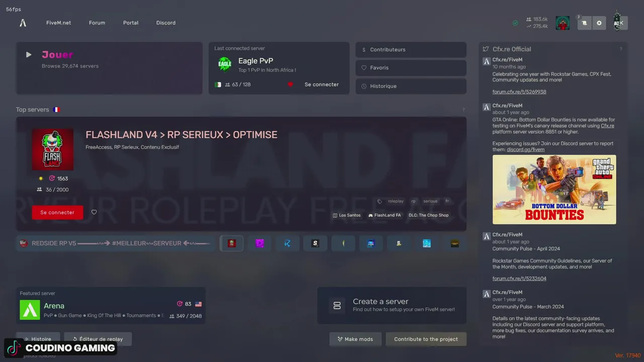Image resolution: width=644 pixels, height=362 pixels.
Task: Click the Arena boost icon showing 83
Action: [x=180, y=304]
